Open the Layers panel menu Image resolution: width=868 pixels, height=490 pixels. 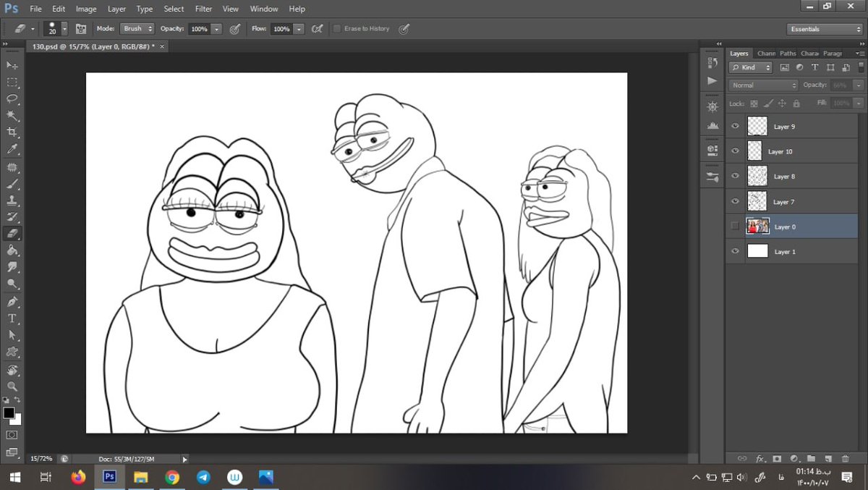point(859,54)
